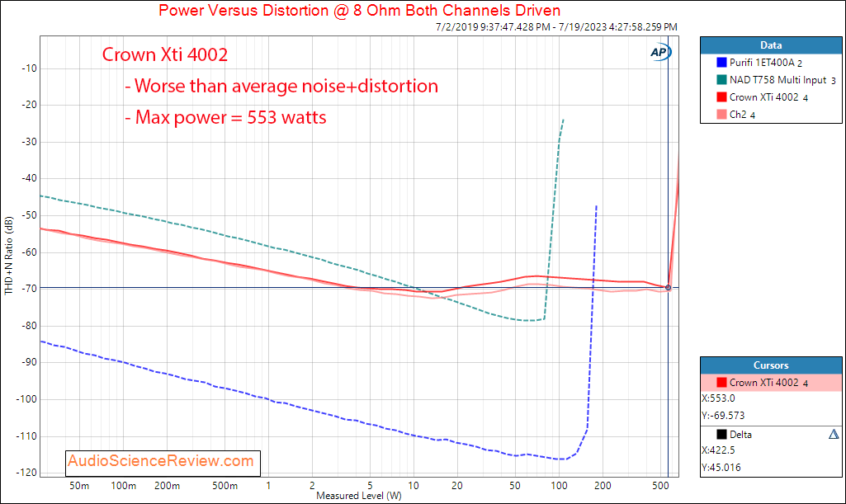Click the delta value X:422.5

[x=718, y=450]
